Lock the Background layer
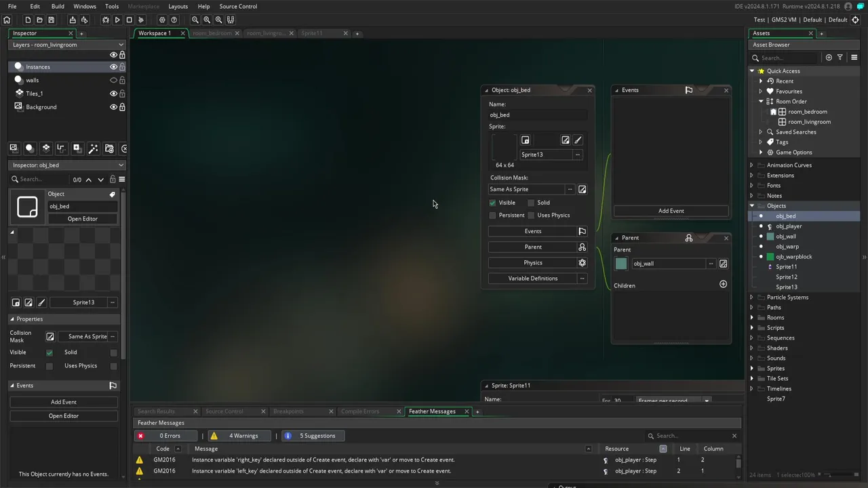Viewport: 868px width, 488px height. tap(122, 107)
